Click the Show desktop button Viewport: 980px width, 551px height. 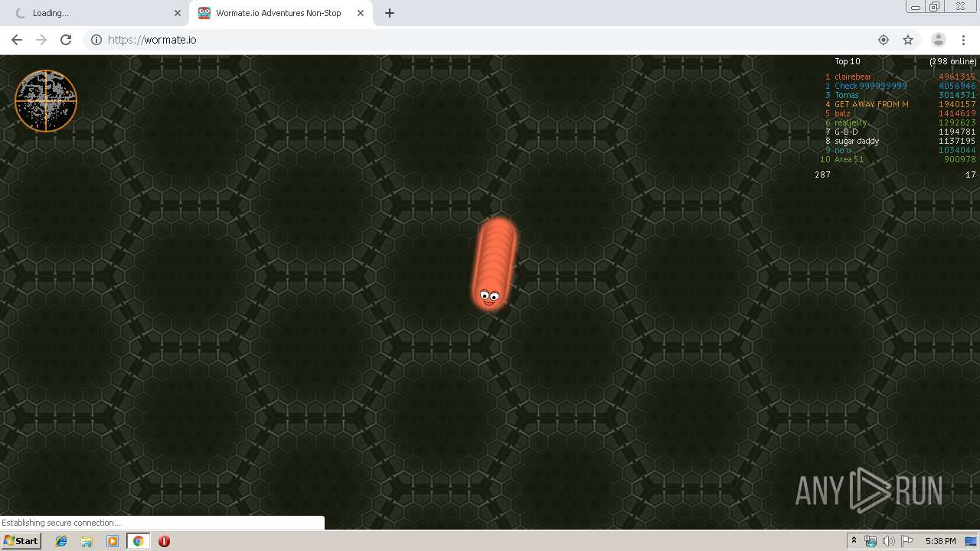pos(972,541)
